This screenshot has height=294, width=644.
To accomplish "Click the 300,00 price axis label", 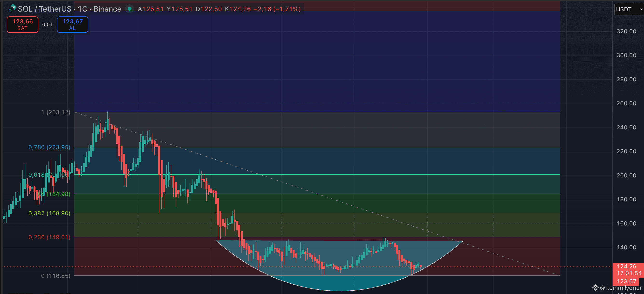I will point(626,55).
